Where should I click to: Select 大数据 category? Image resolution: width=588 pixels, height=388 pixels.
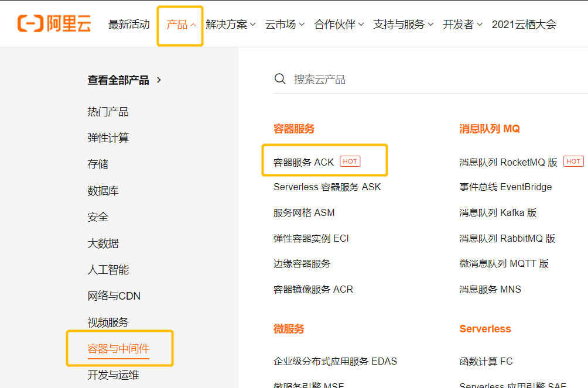coord(103,243)
